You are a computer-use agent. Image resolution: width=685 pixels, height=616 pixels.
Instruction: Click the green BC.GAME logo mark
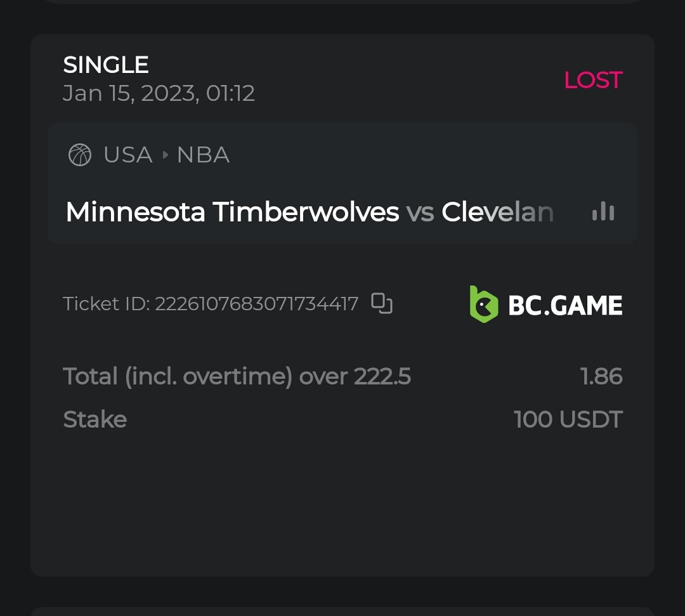tap(483, 305)
